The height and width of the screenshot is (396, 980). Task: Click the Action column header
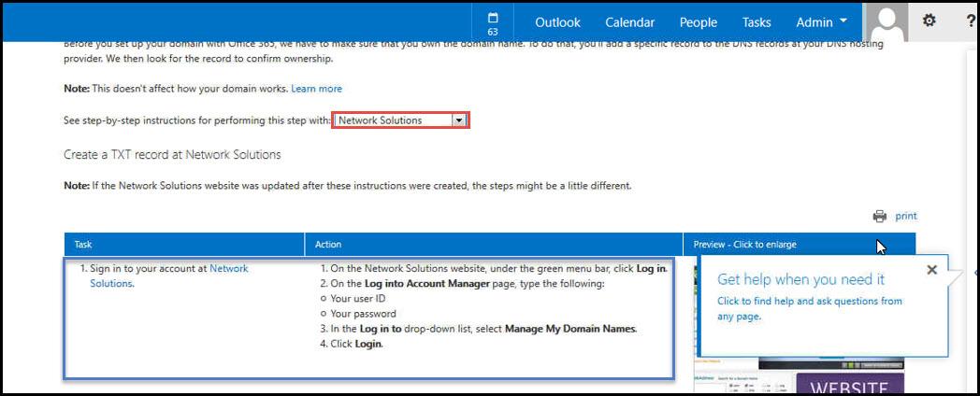pos(494,244)
